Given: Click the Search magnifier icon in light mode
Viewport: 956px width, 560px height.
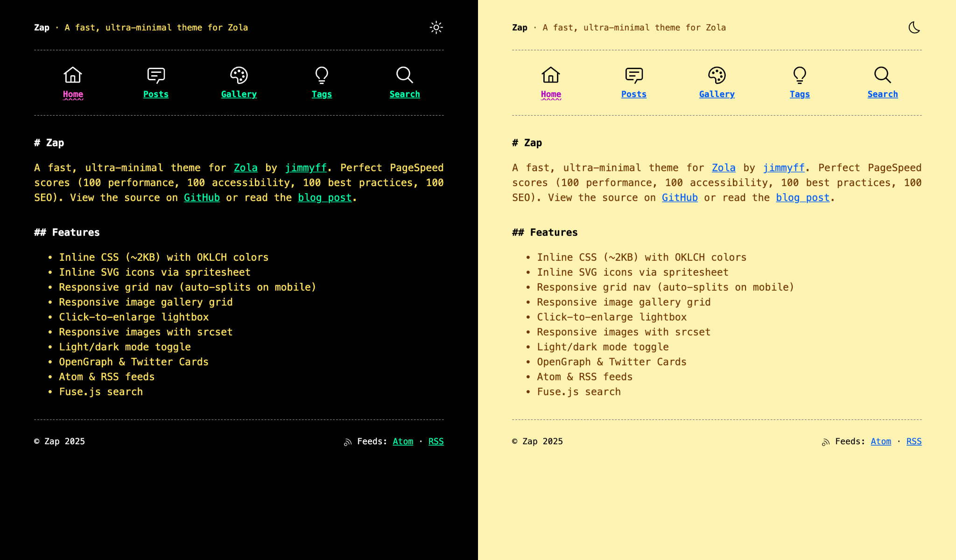Looking at the screenshot, I should click(x=882, y=75).
